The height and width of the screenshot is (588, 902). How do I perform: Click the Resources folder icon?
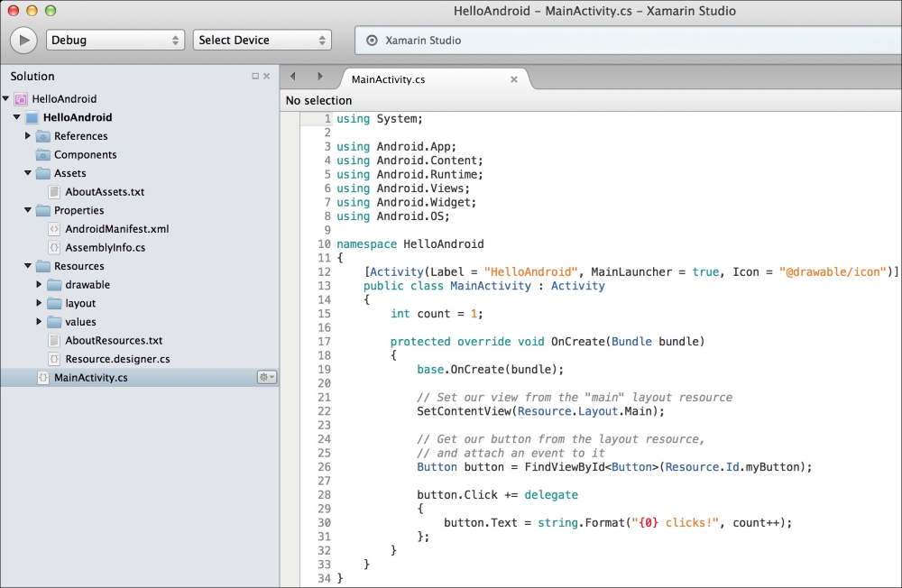tap(43, 266)
